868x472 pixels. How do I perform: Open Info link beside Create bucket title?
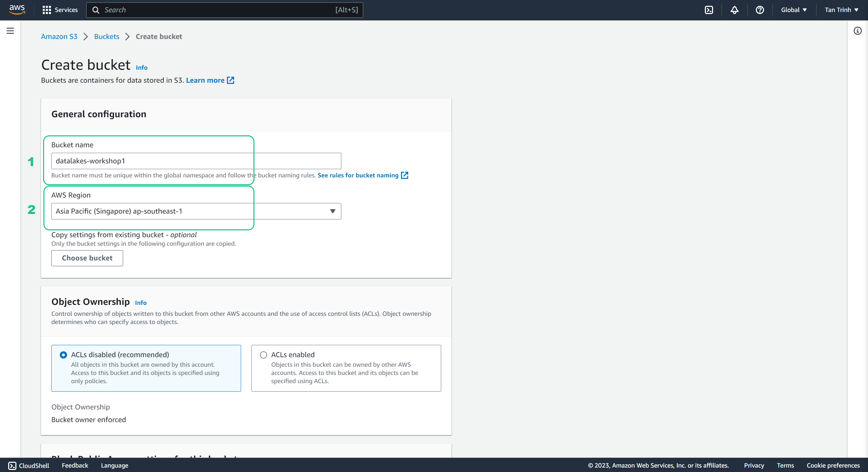[x=142, y=68]
